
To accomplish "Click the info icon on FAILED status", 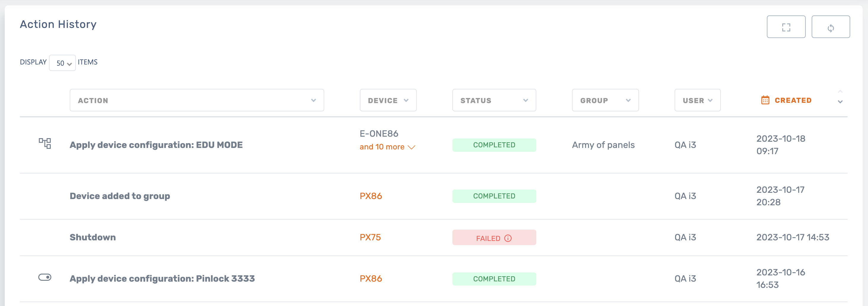I will click(508, 238).
